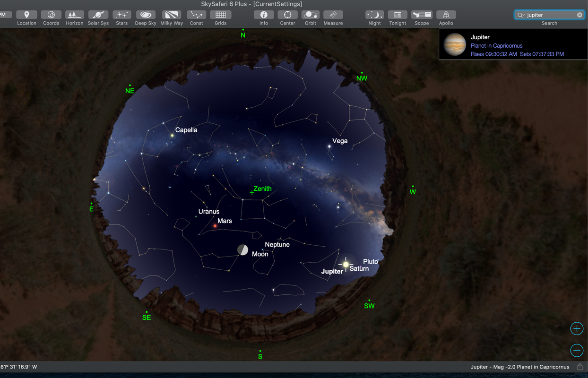This screenshot has height=378, width=588.
Task: Click the Zenith marker
Action: [252, 192]
